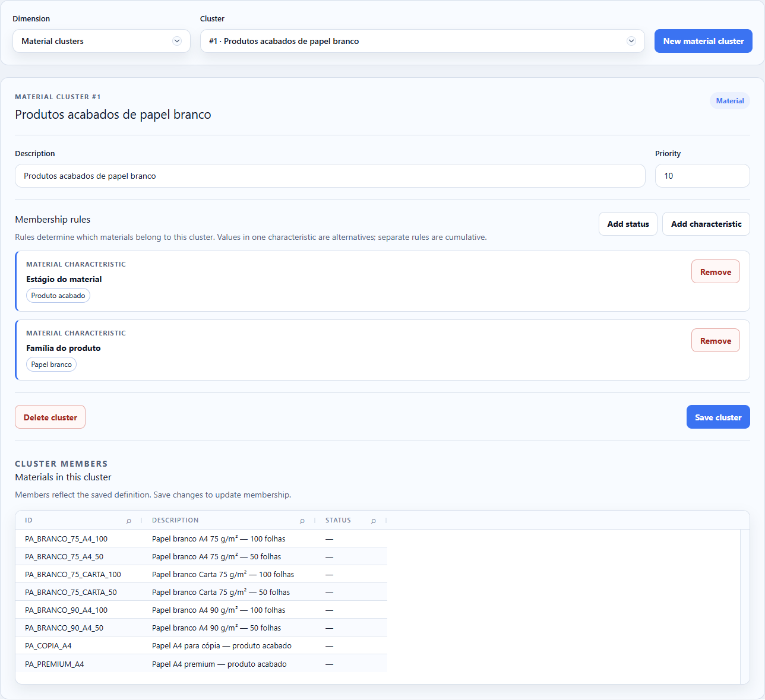Viewport: 765px width, 700px height.
Task: Click the Save cluster button
Action: coord(718,417)
